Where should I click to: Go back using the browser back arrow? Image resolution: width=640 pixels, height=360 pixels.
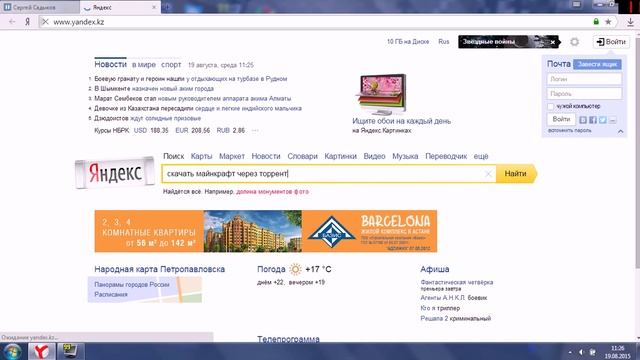click(x=12, y=22)
